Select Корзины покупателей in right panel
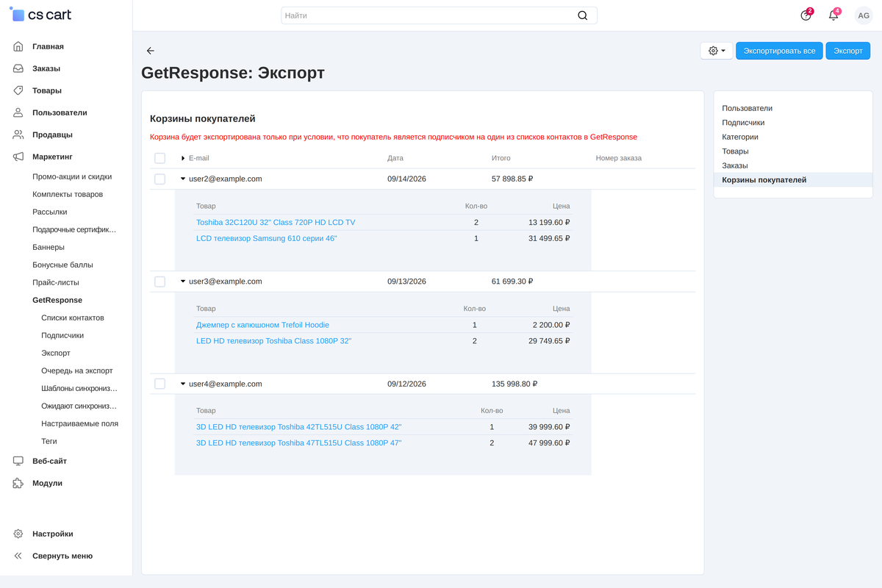 point(793,180)
